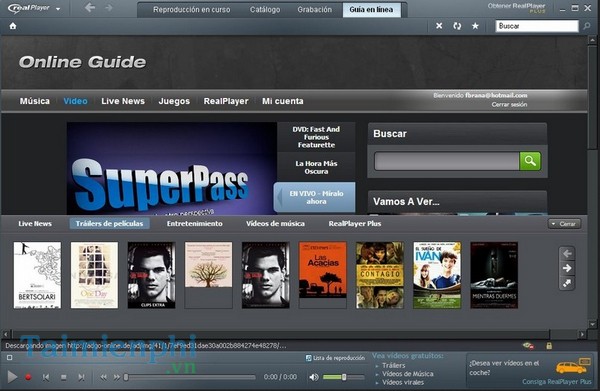Click the carousel next arrow button

[567, 268]
